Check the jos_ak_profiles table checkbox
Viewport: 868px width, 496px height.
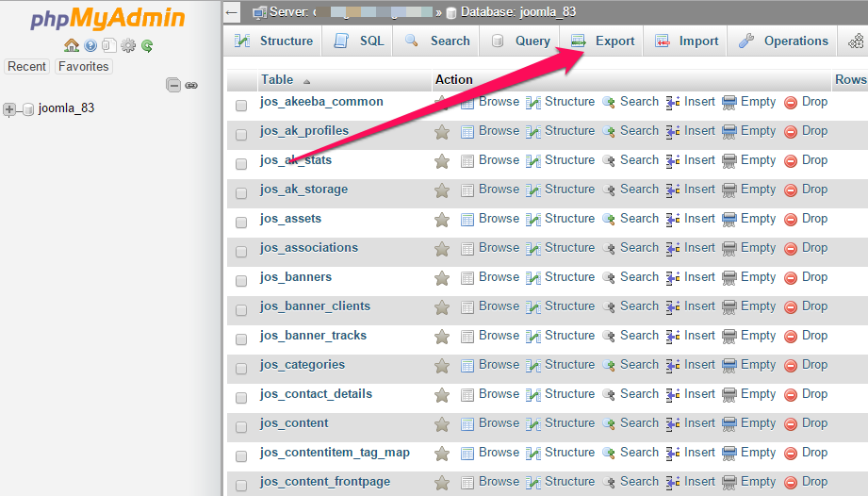241,135
